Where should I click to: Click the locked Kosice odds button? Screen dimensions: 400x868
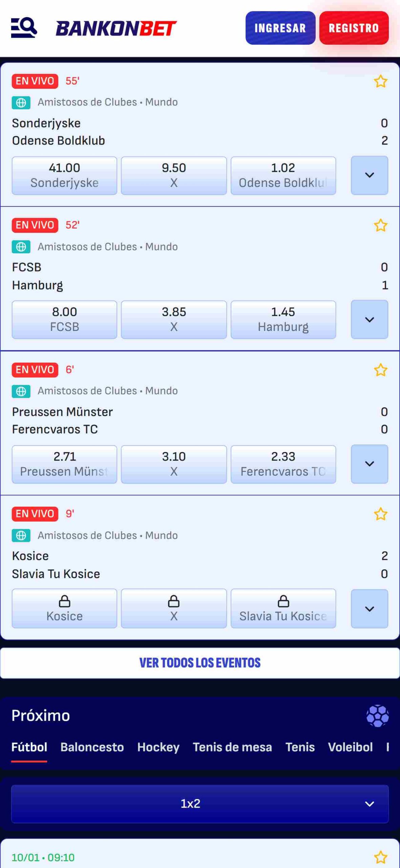(64, 608)
